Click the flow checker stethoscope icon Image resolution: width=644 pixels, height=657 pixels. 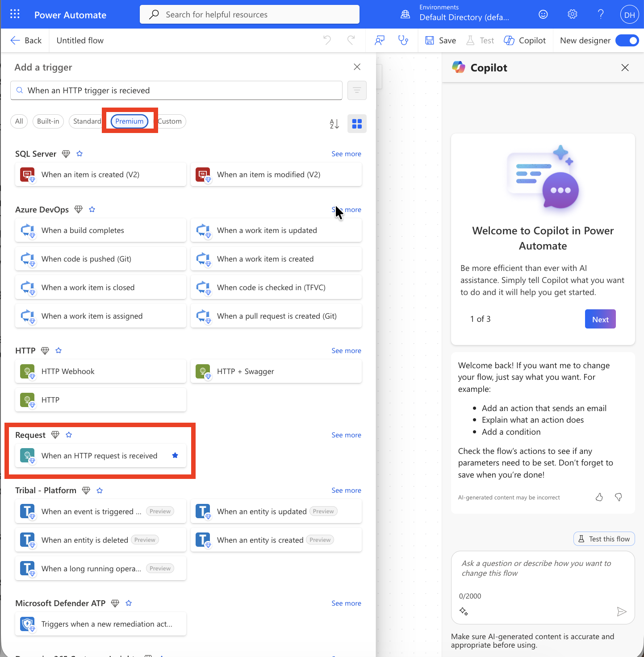tap(403, 41)
